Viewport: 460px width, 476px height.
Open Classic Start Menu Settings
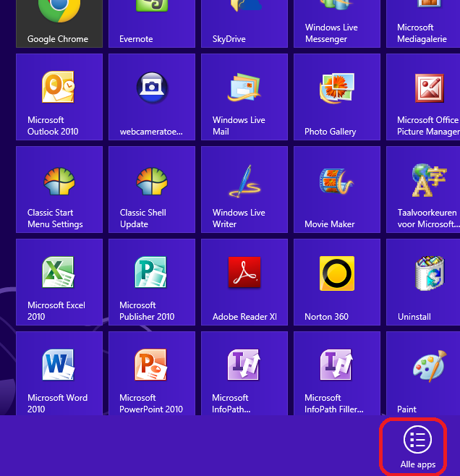[x=59, y=190]
